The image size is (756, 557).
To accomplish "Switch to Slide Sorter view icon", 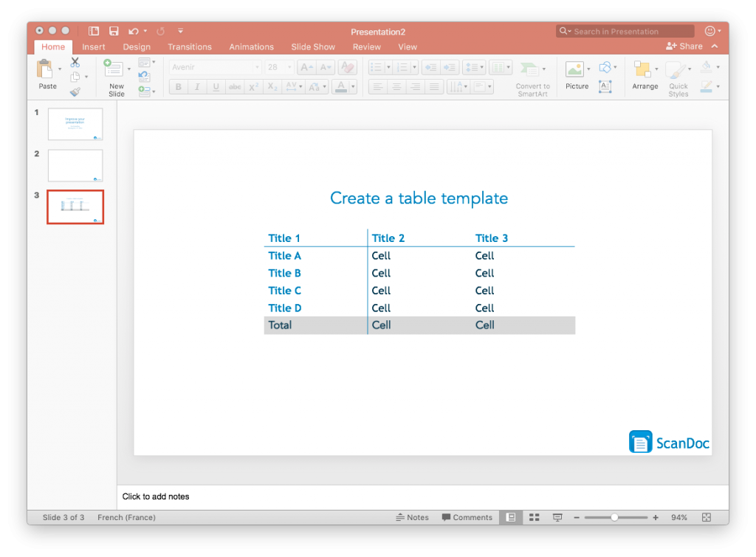I will coord(534,516).
